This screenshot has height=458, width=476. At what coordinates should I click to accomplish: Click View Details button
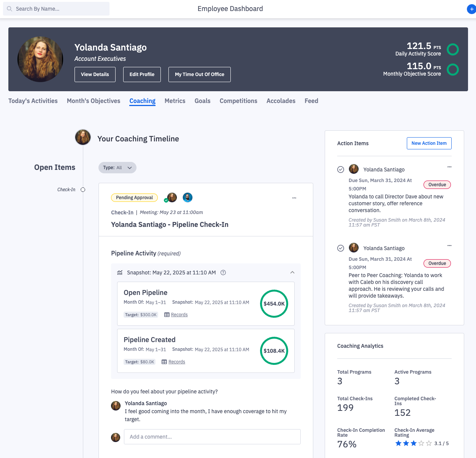(95, 74)
